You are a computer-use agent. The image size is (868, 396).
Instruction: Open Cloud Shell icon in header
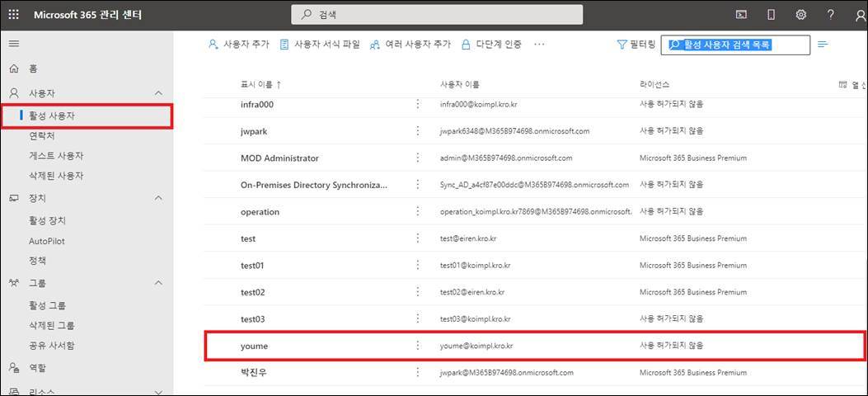coord(741,15)
